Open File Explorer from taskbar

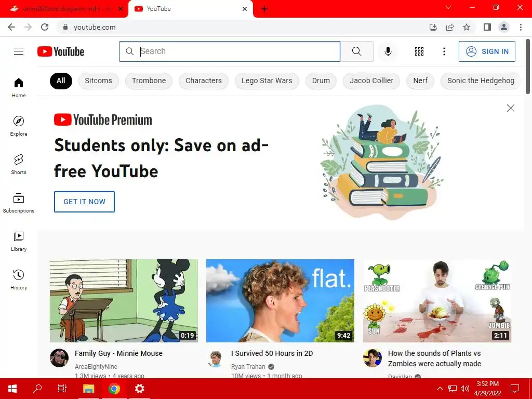(88, 389)
